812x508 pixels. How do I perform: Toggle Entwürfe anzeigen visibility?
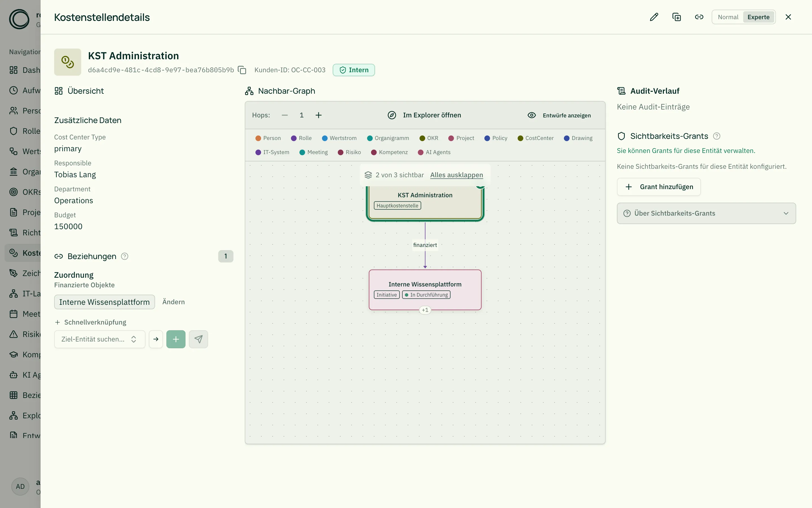click(559, 115)
